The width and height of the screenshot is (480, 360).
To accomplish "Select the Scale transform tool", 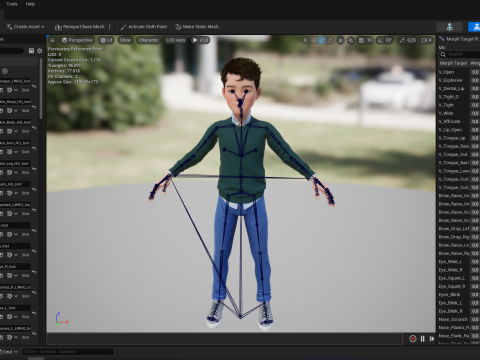I will click(x=330, y=40).
